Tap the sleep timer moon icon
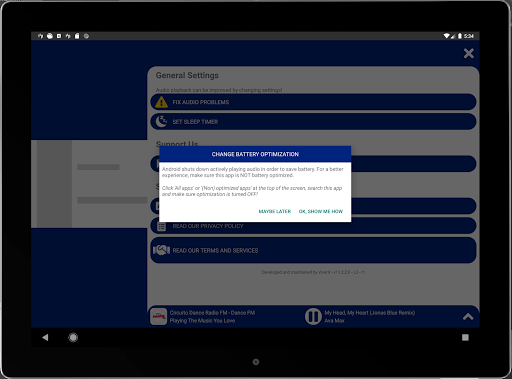Viewport: 512px width, 379px height. click(x=162, y=122)
